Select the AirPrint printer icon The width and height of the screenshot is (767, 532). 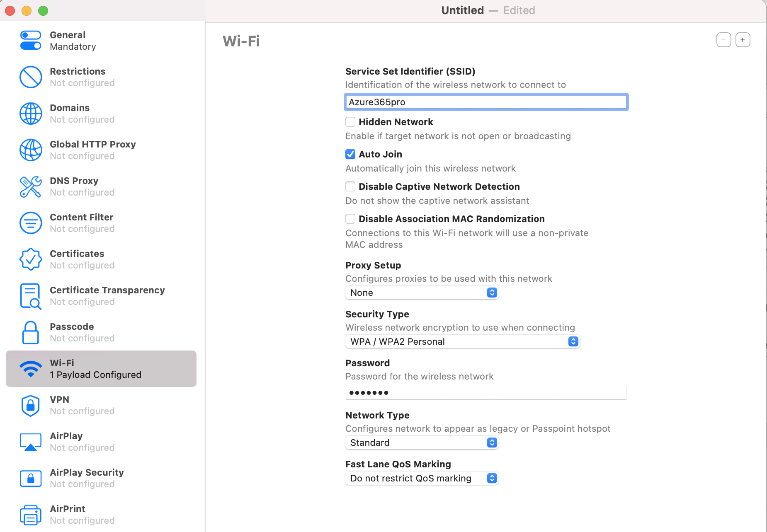tap(31, 515)
